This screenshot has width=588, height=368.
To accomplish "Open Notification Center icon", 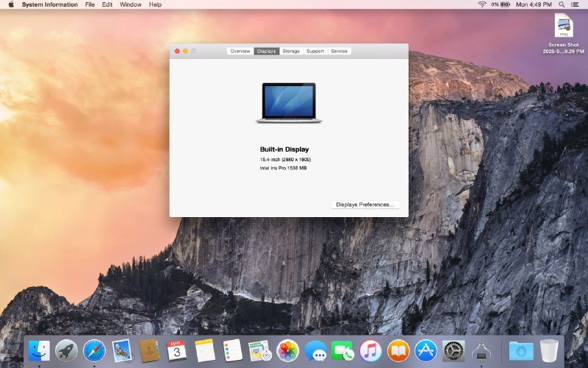I will click(575, 4).
